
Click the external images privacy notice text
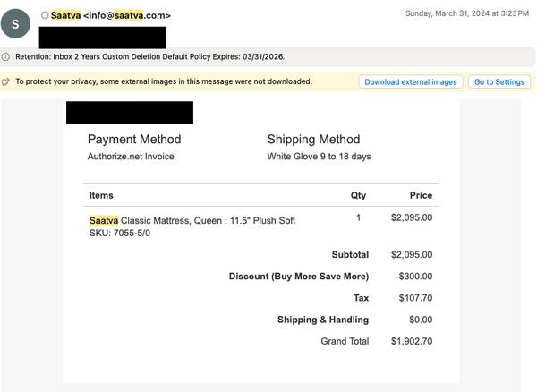164,81
